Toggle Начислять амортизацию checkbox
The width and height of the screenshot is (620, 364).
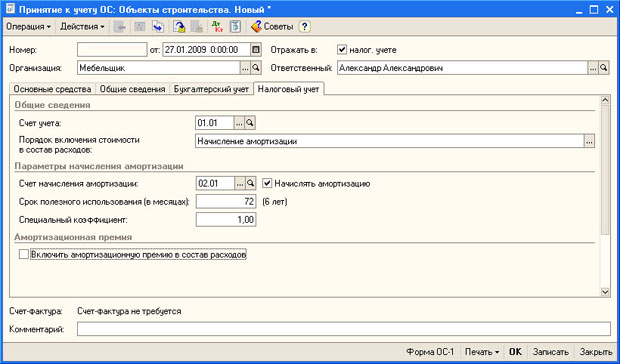[267, 183]
